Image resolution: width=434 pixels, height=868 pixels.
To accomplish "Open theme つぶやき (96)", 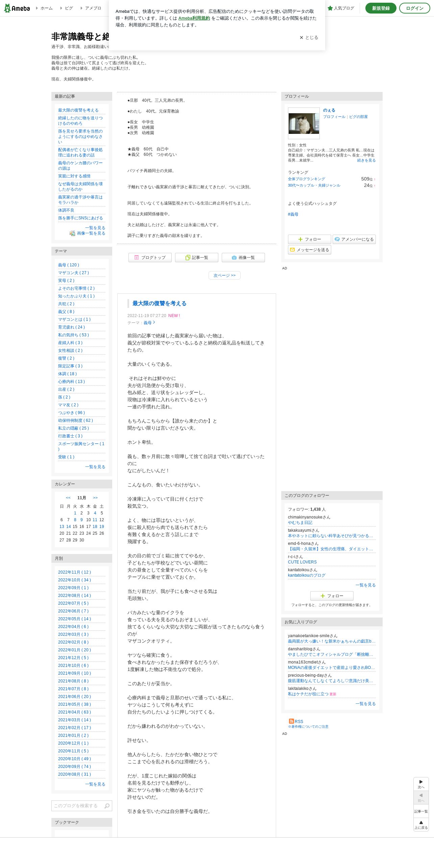I will pos(72,413).
